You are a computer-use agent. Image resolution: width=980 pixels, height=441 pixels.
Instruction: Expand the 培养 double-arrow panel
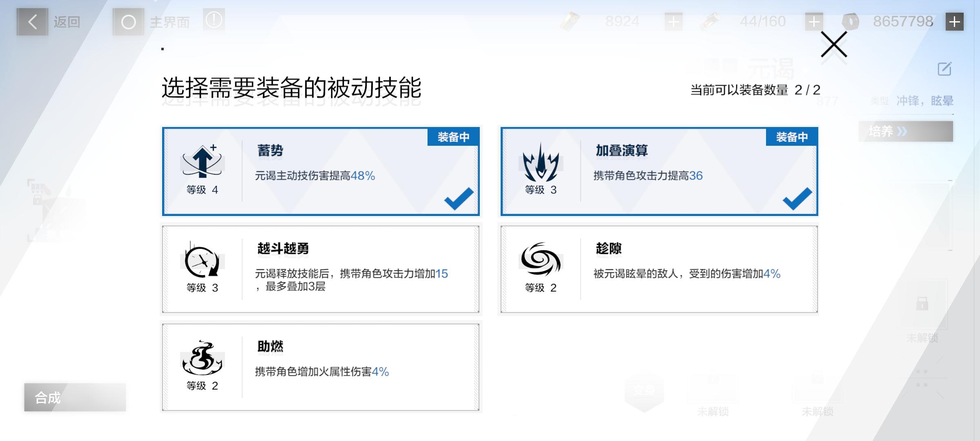pyautogui.click(x=905, y=131)
